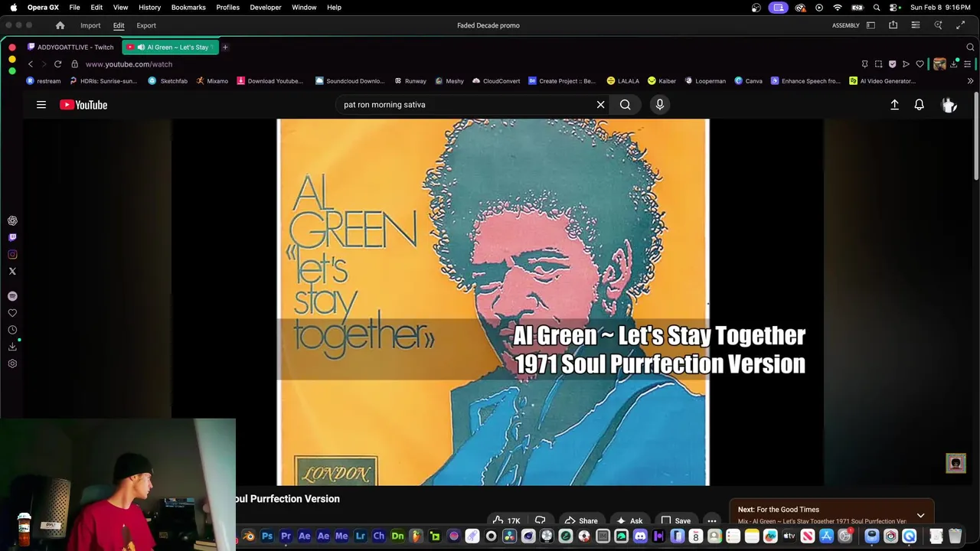Click the Ask button below the video
This screenshot has width=980, height=551.
click(x=629, y=520)
